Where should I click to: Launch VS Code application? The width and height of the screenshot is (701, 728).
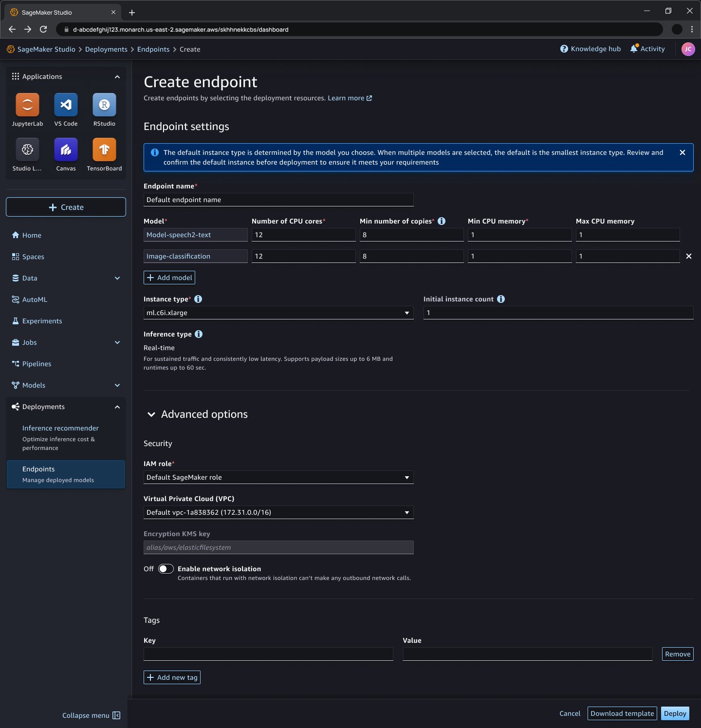66,105
